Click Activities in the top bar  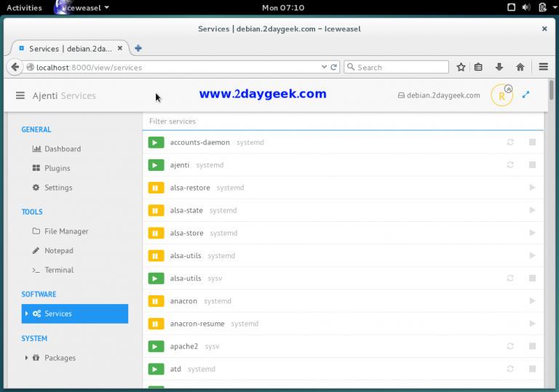pyautogui.click(x=24, y=8)
